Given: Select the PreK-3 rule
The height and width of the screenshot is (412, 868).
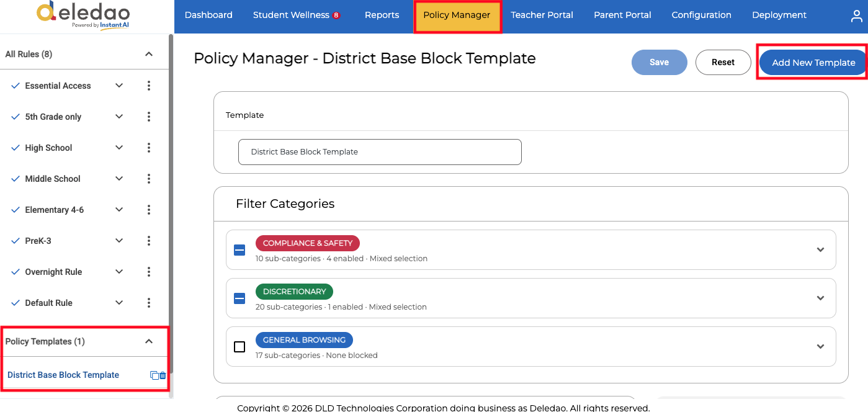Looking at the screenshot, I should coord(38,241).
